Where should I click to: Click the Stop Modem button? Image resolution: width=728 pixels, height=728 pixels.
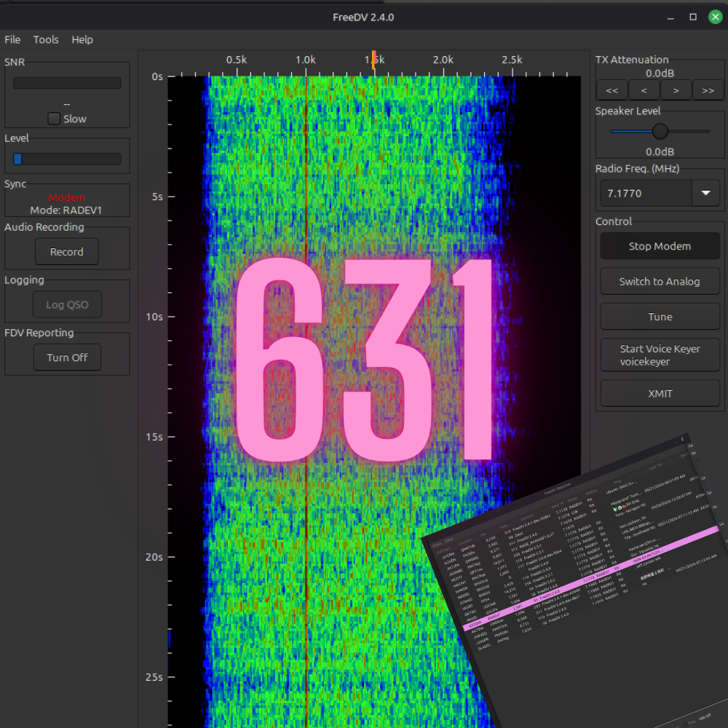pyautogui.click(x=660, y=246)
